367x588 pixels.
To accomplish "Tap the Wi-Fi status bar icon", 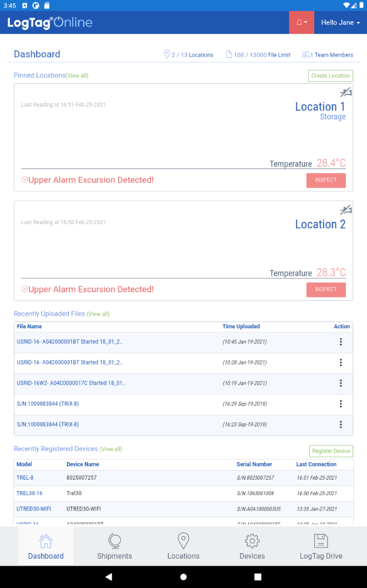I will click(346, 6).
